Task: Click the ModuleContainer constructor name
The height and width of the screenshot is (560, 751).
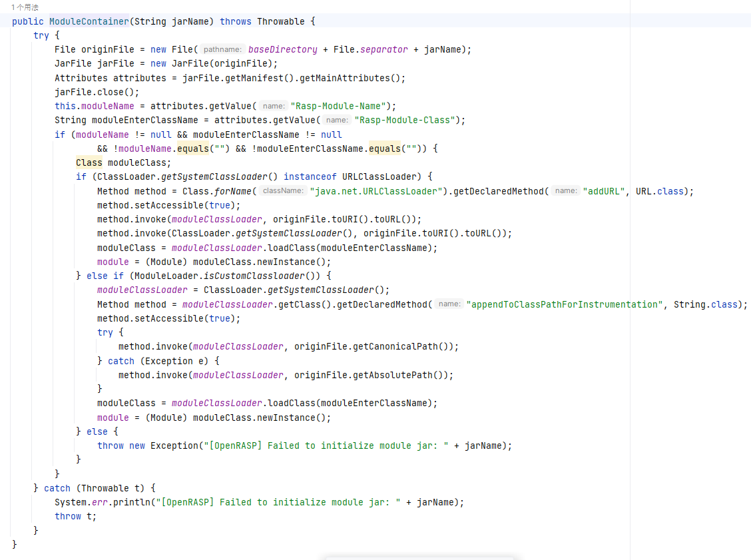Action: click(x=89, y=21)
